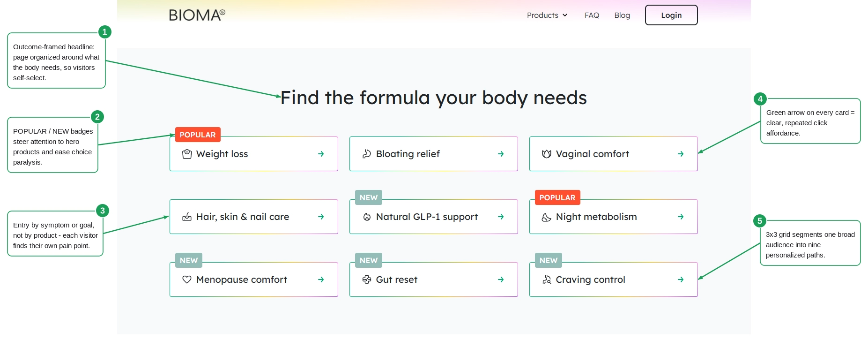The image size is (868, 340).
Task: Go to the BIOMA logo homepage
Action: point(197,15)
